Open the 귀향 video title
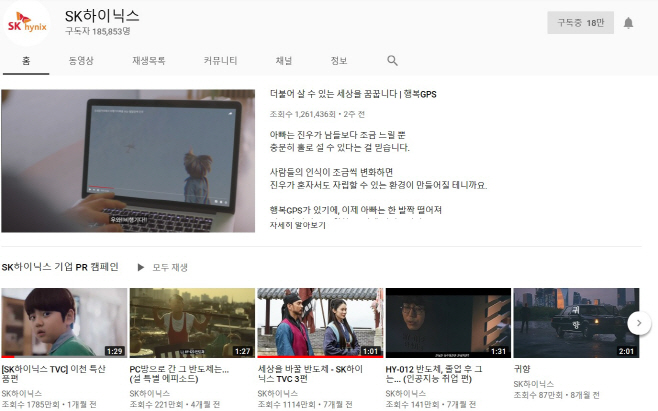658x411 pixels. point(522,369)
